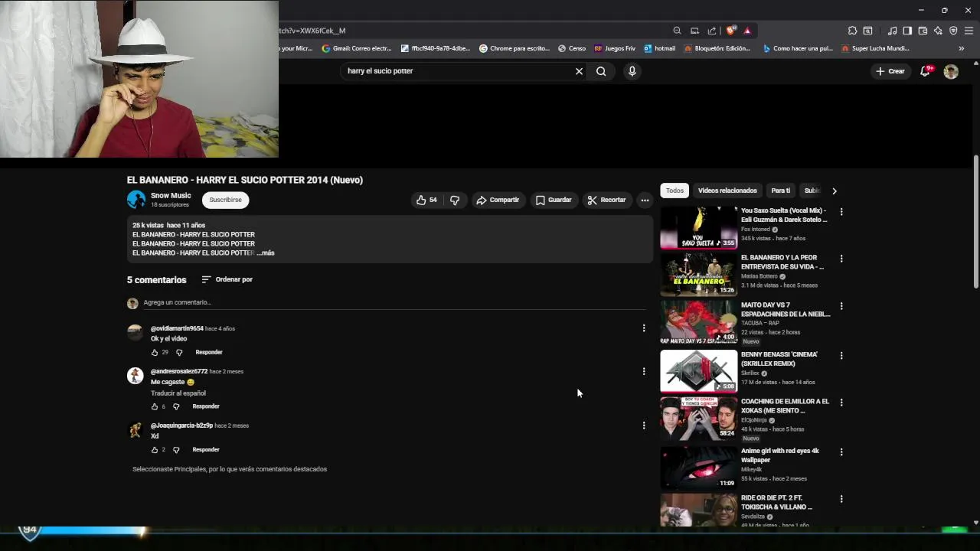The height and width of the screenshot is (551, 980).
Task: Open 'El Bananero y la peor entrevista' thumbnail
Action: (699, 274)
